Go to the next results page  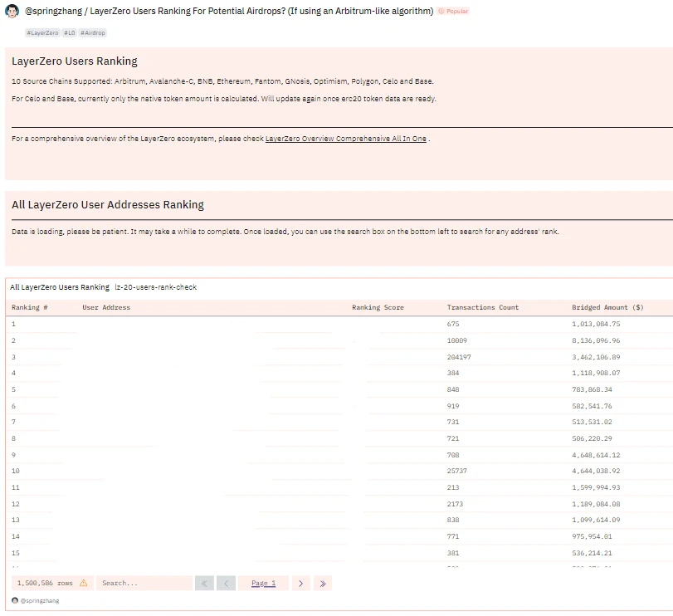(300, 584)
